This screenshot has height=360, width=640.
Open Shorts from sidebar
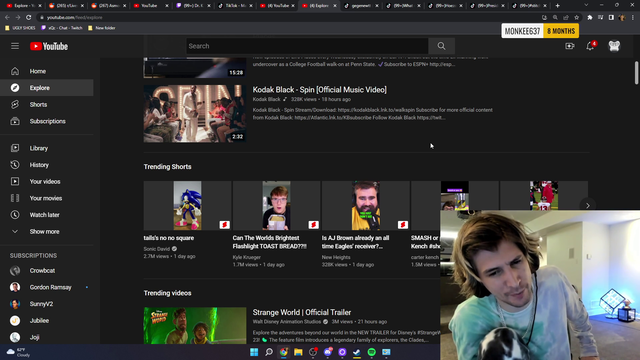click(x=47, y=104)
